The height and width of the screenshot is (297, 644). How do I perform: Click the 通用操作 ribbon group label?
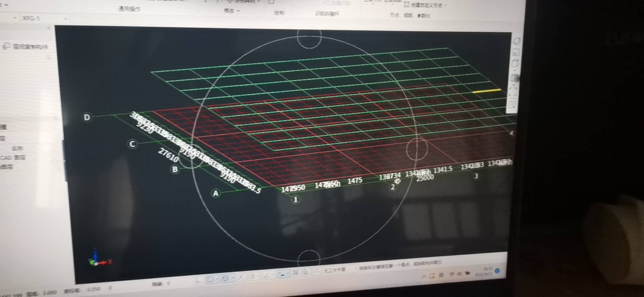pos(129,9)
